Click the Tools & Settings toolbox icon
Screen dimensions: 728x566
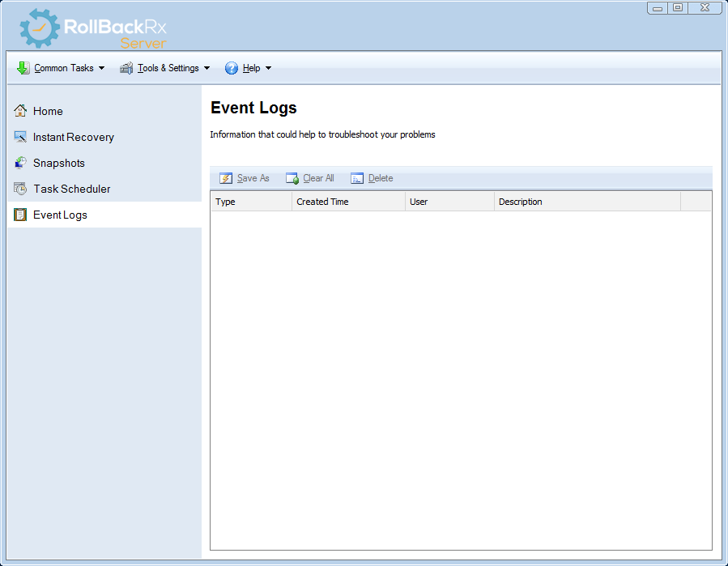pyautogui.click(x=126, y=68)
